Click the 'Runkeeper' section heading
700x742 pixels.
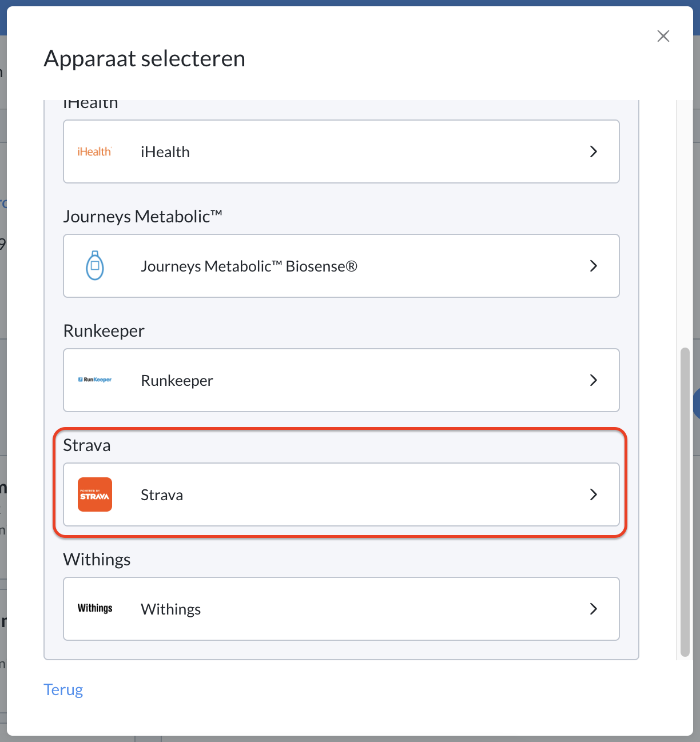click(x=104, y=331)
